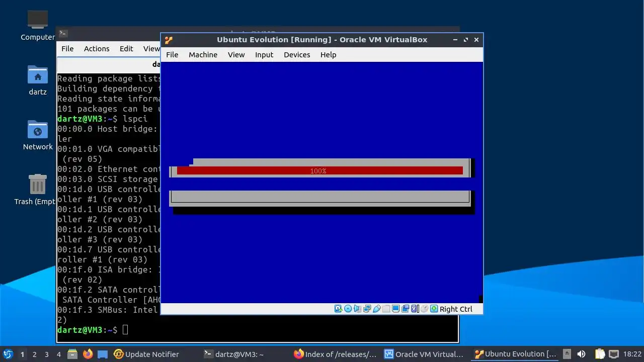Click the optical disk icon in VirtualBox status bar
644x362 pixels.
(x=348, y=309)
